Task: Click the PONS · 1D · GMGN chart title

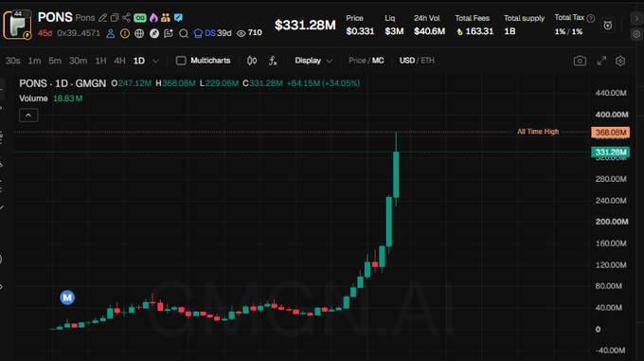Action: [63, 83]
